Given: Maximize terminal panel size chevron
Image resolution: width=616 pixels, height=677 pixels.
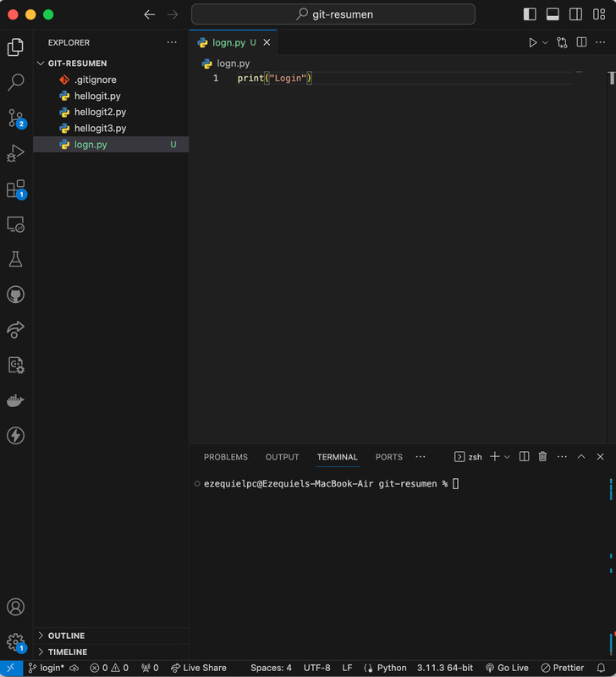Looking at the screenshot, I should pos(581,456).
